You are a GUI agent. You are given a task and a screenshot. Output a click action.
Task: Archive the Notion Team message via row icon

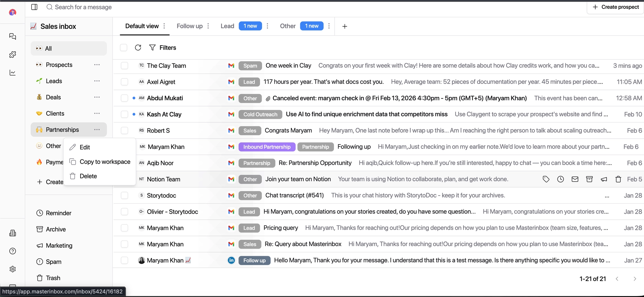[589, 179]
